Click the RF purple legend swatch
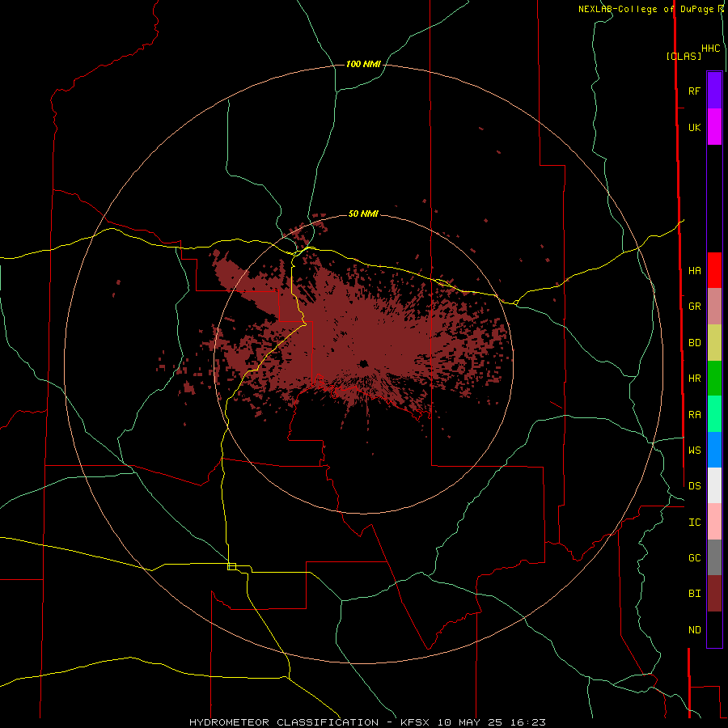Image resolution: width=728 pixels, height=728 pixels. point(714,91)
